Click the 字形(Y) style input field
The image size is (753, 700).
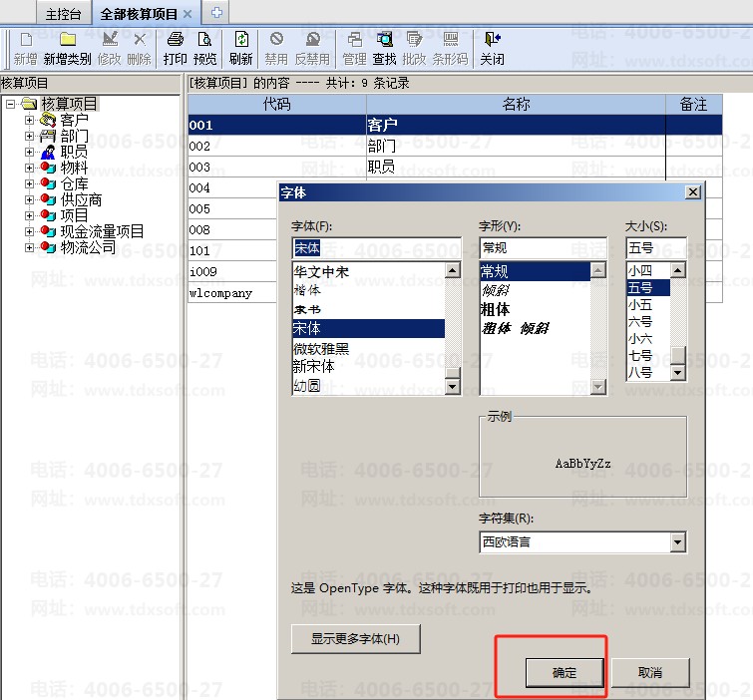(543, 247)
